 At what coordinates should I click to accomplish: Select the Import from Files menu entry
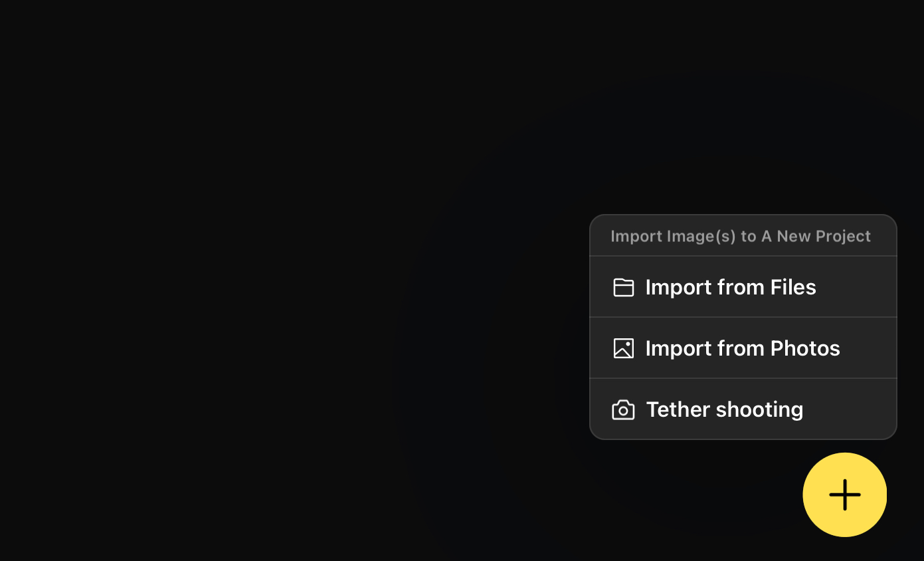click(x=743, y=287)
